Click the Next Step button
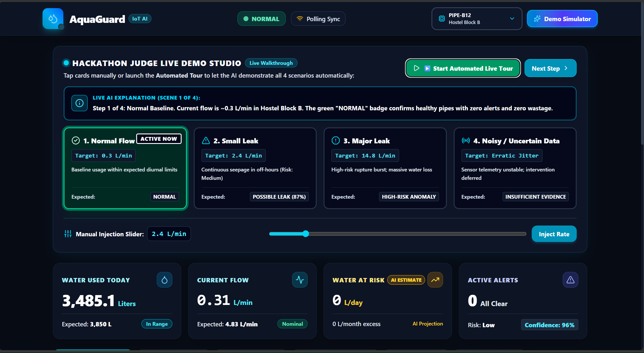The width and height of the screenshot is (644, 353). 550,68
